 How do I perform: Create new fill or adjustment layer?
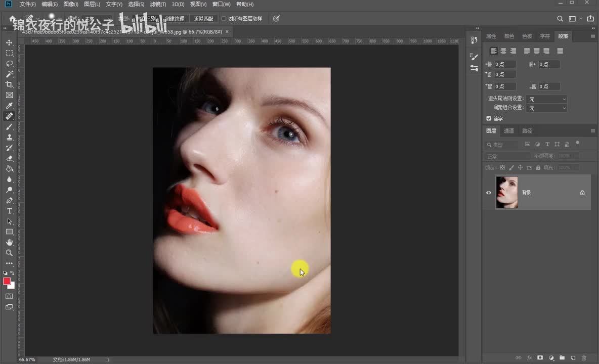tap(551, 358)
